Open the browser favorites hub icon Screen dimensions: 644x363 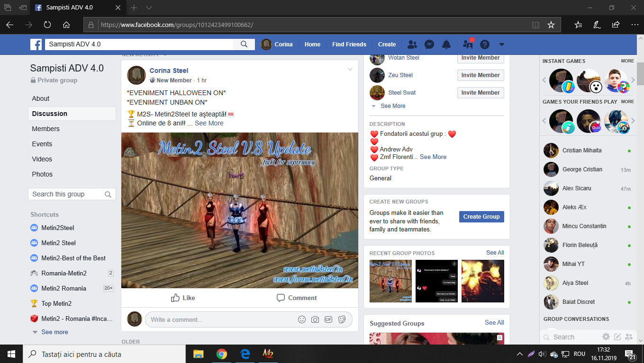click(578, 25)
